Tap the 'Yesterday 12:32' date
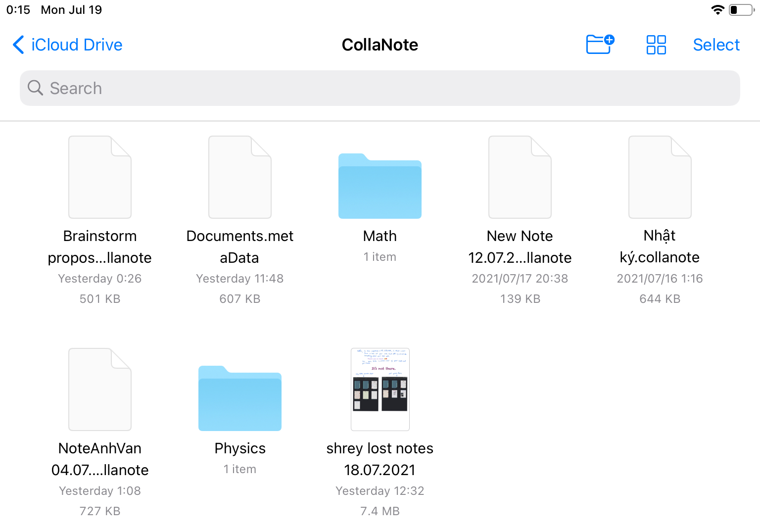This screenshot has width=760, height=532. (380, 491)
